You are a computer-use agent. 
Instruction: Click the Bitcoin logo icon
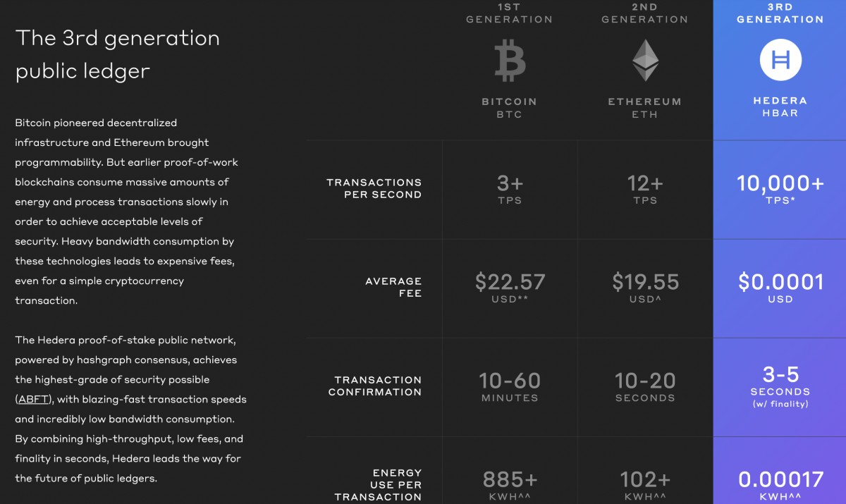[509, 61]
